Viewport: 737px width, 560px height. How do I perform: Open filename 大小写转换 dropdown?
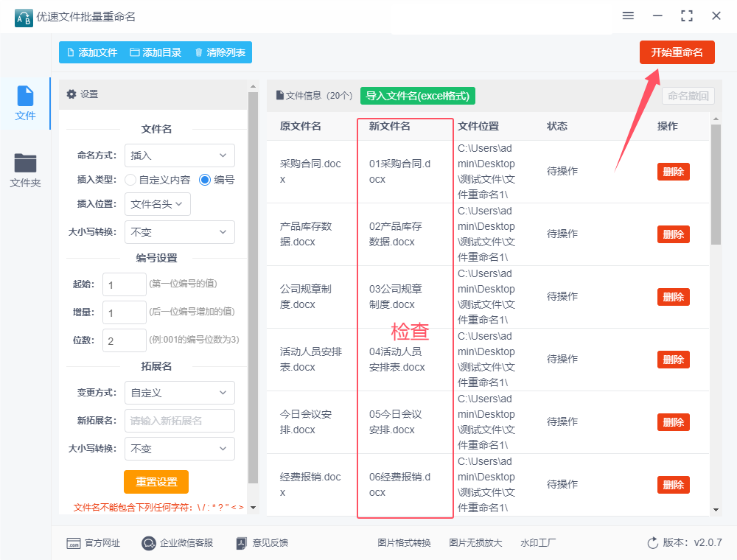(x=180, y=232)
